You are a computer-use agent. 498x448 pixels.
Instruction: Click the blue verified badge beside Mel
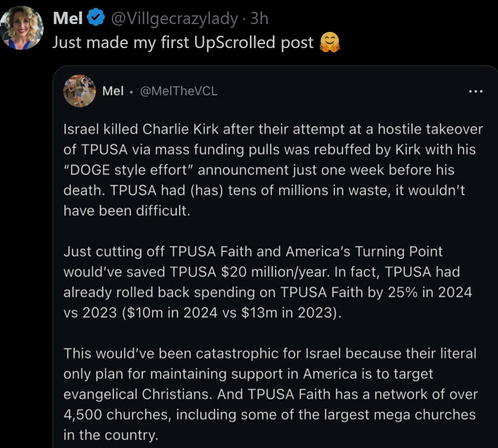(x=95, y=18)
